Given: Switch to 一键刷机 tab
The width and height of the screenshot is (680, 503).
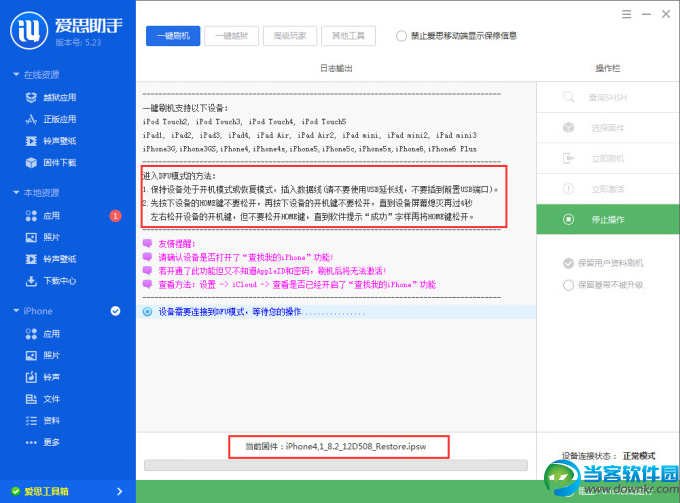Looking at the screenshot, I should [x=173, y=36].
